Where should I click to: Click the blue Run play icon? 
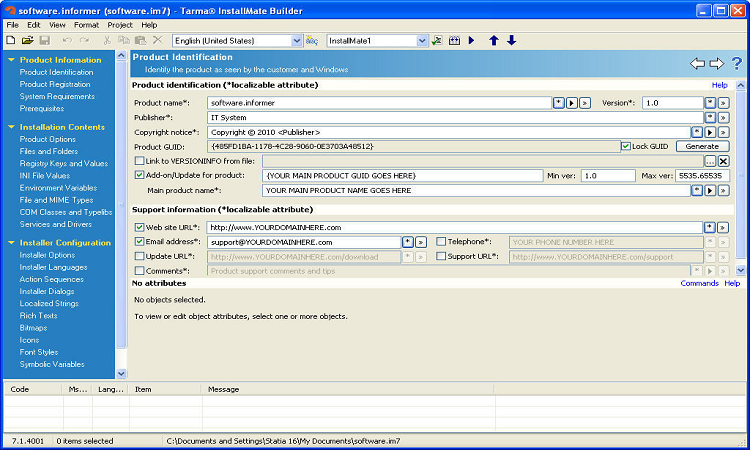[x=472, y=41]
